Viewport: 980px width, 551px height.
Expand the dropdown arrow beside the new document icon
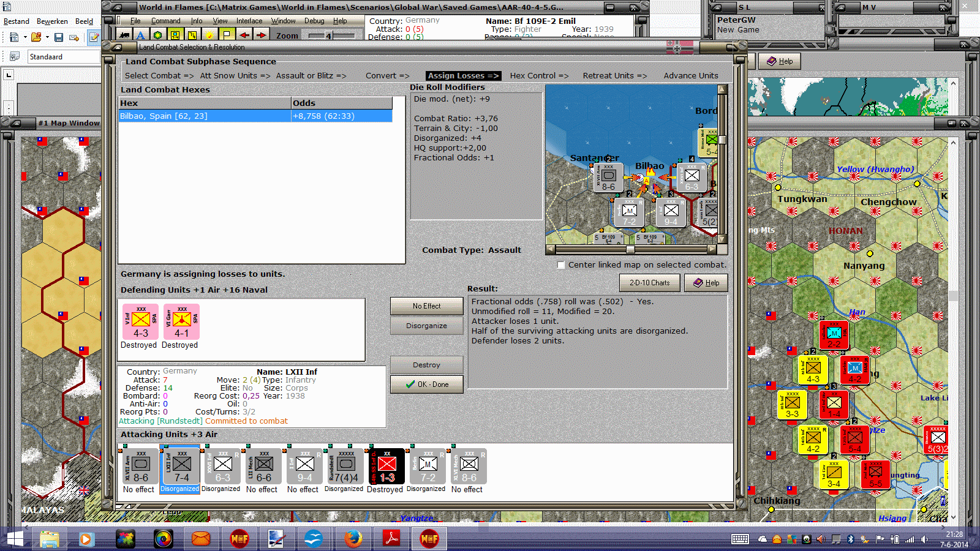(25, 37)
